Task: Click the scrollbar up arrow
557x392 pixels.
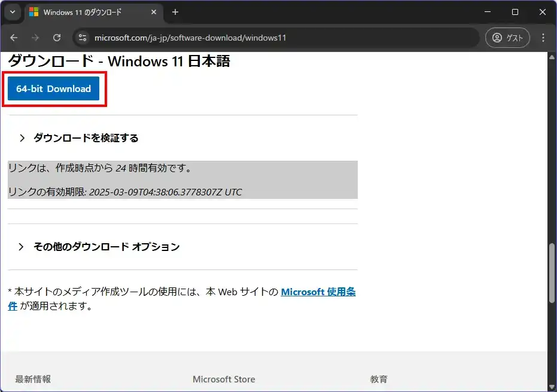Action: coord(552,56)
